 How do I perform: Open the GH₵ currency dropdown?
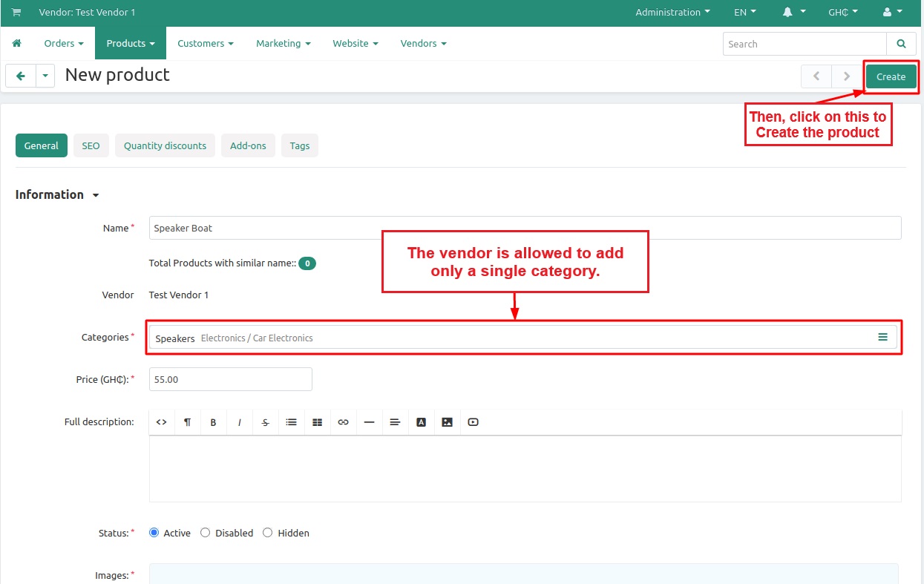pos(842,13)
